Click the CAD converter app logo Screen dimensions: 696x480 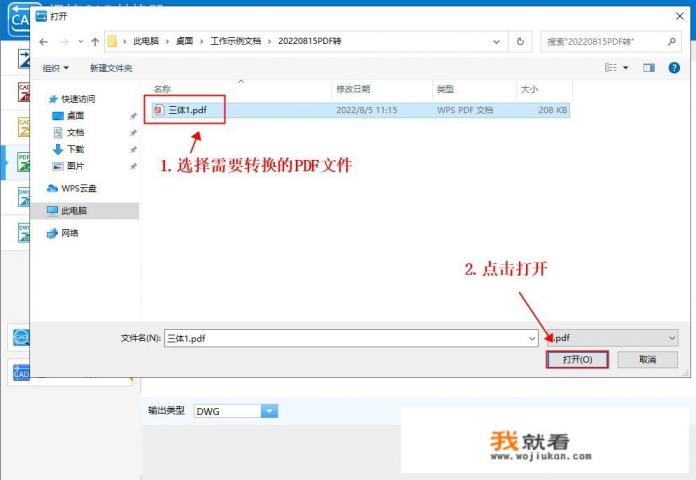click(19, 20)
